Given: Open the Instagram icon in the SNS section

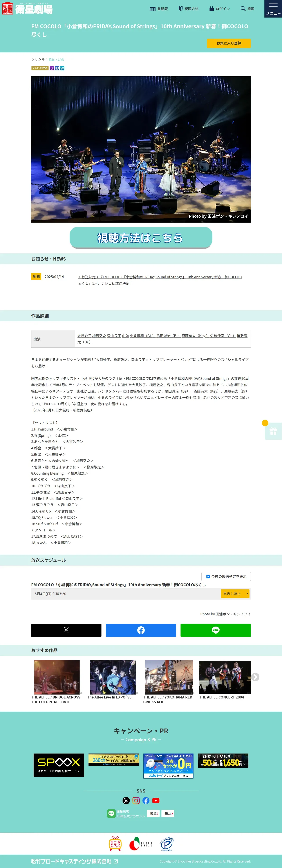Looking at the screenshot, I should (136, 801).
